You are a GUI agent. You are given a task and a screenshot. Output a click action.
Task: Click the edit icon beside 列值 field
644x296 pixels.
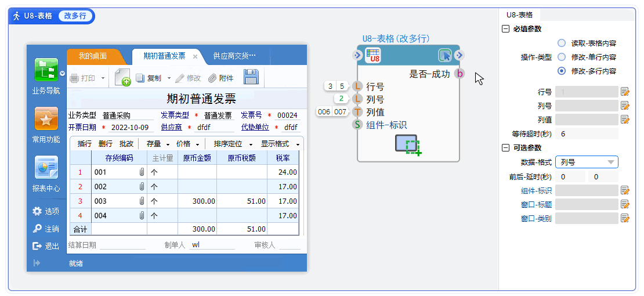tap(625, 120)
